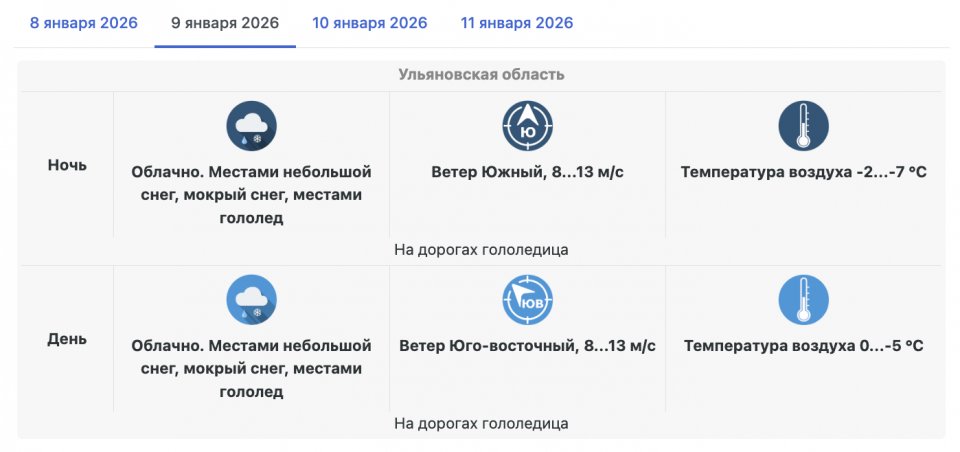Click the Ульяновская область header

pyautogui.click(x=481, y=75)
